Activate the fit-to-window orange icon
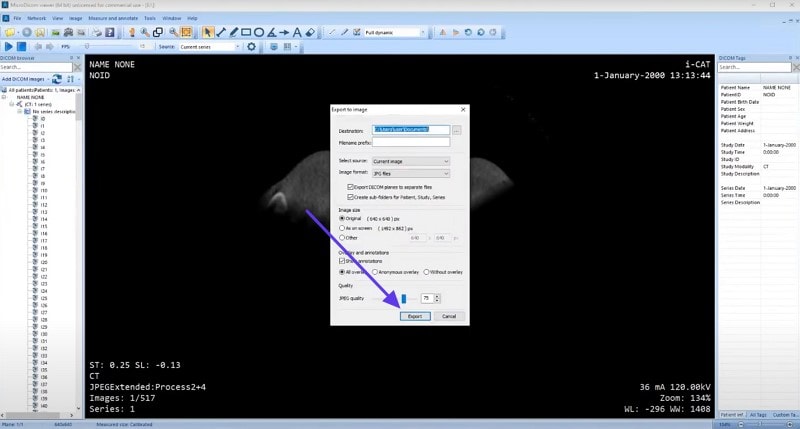This screenshot has height=429, width=800. point(187,33)
